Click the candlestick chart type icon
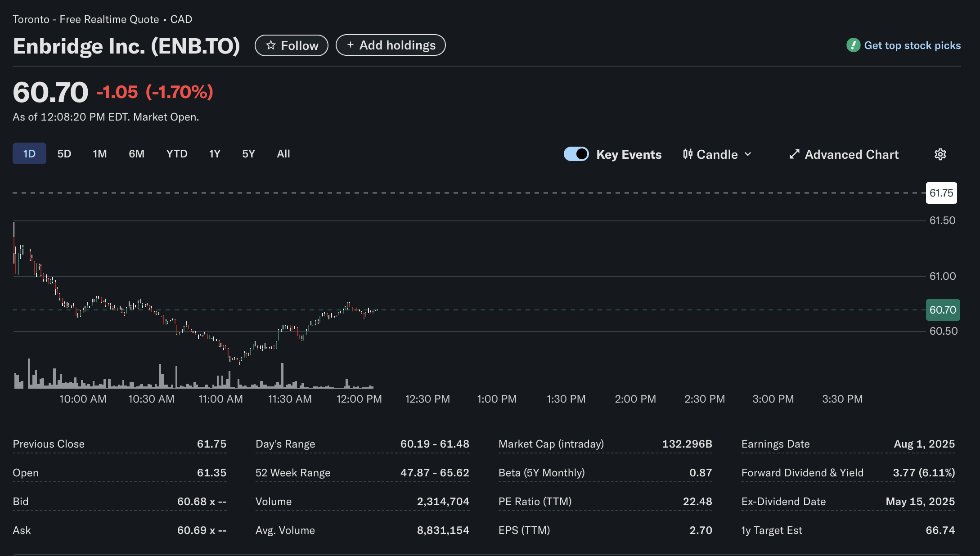 [688, 154]
